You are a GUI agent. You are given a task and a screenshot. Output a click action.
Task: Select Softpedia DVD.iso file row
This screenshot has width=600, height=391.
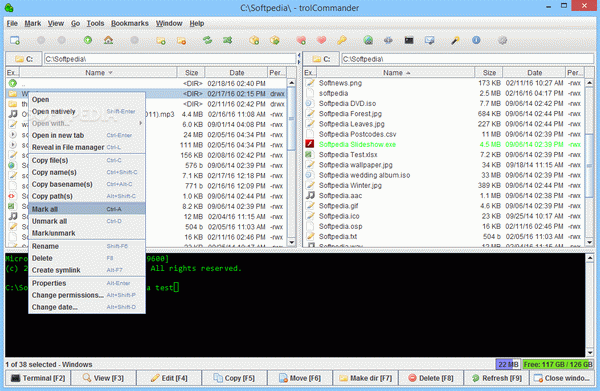coord(444,104)
